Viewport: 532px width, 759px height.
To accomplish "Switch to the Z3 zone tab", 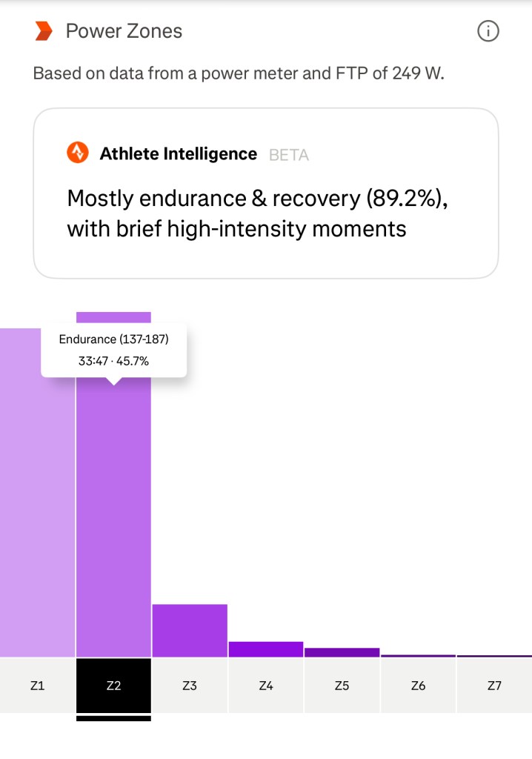I will point(190,686).
